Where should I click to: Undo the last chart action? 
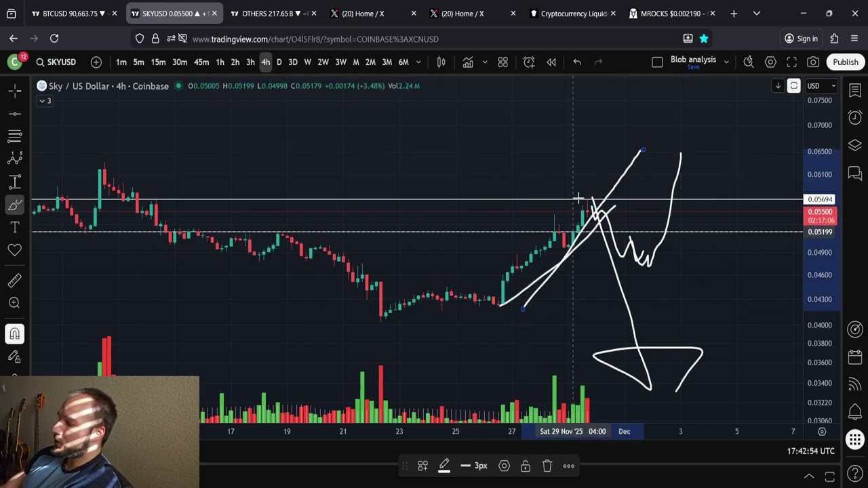click(577, 62)
